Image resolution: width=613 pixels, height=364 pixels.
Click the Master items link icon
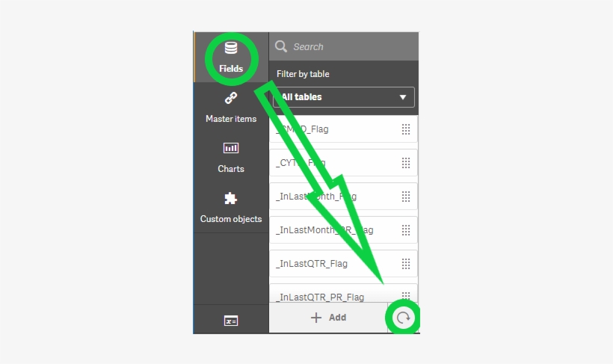[x=231, y=98]
